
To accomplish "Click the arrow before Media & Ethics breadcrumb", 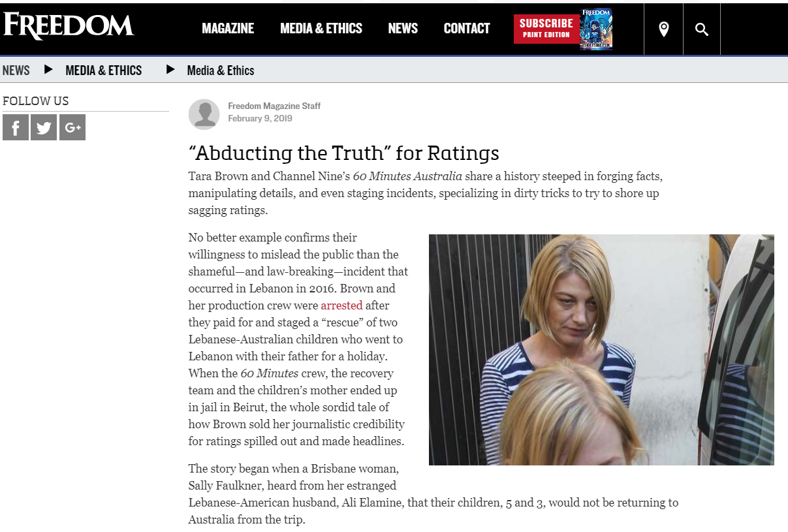I will click(170, 69).
